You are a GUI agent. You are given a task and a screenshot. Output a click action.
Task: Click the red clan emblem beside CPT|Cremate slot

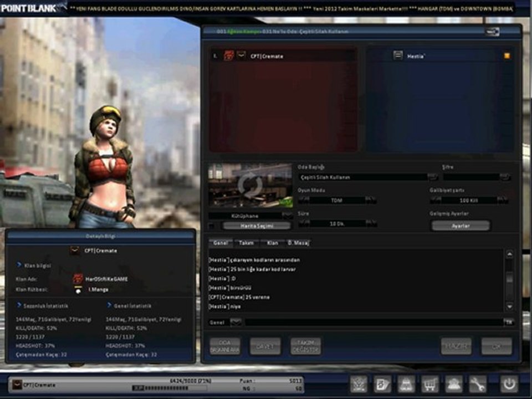click(229, 55)
